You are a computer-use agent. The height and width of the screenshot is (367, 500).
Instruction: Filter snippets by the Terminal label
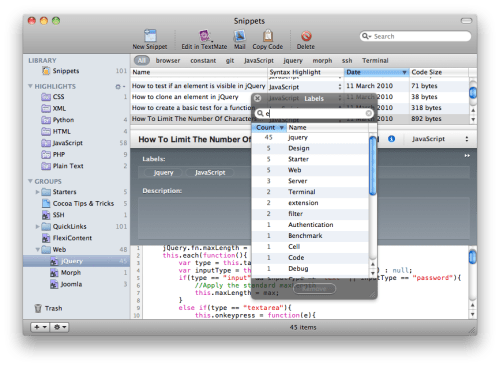click(x=375, y=61)
